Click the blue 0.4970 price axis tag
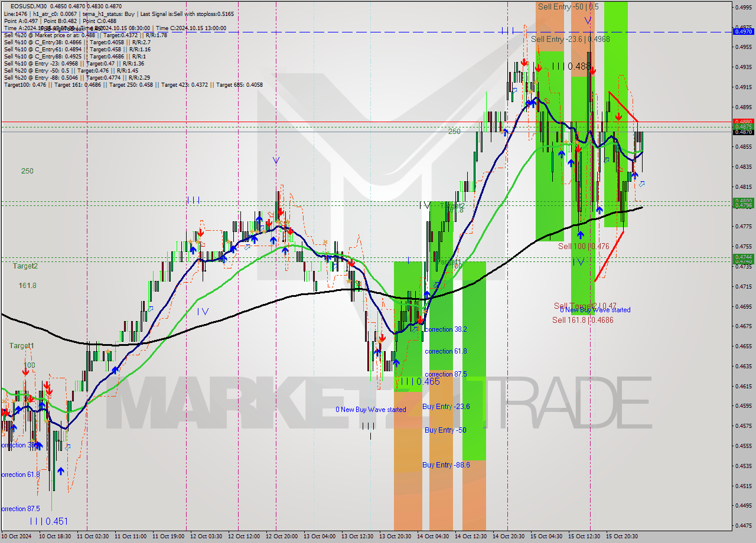 (742, 31)
